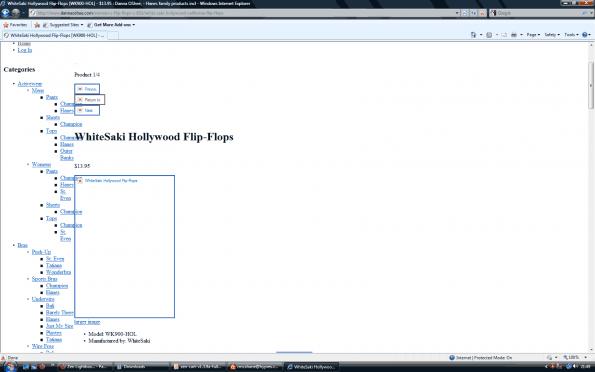The image size is (595, 372).
Task: Click the Home icon in command bar
Action: pos(473,35)
